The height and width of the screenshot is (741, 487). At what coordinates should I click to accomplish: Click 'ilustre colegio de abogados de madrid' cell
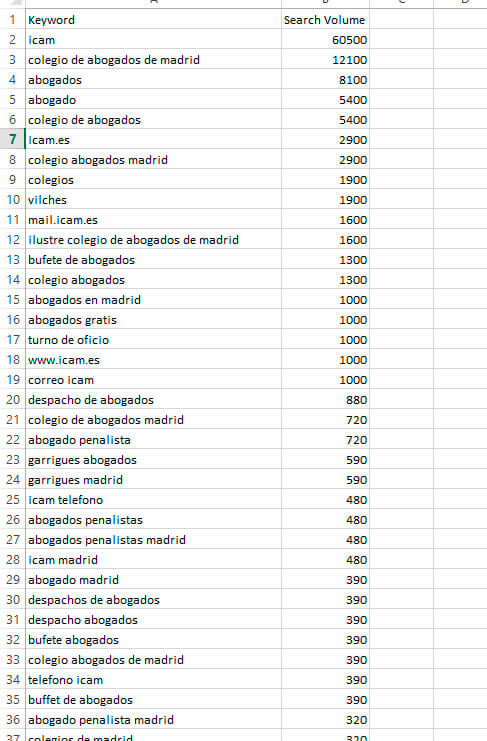tap(153, 240)
